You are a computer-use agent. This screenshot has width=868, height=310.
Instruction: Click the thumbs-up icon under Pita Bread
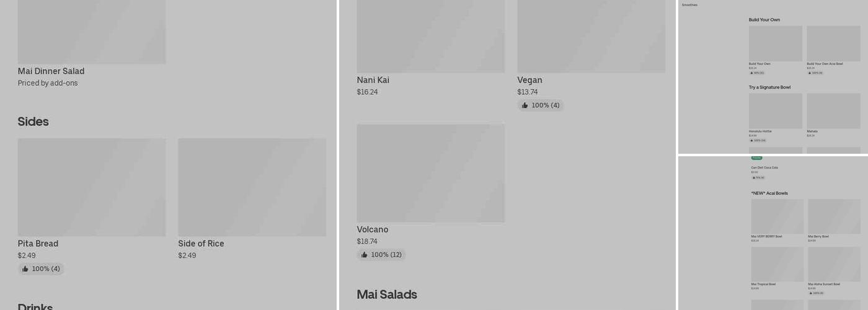[25, 269]
